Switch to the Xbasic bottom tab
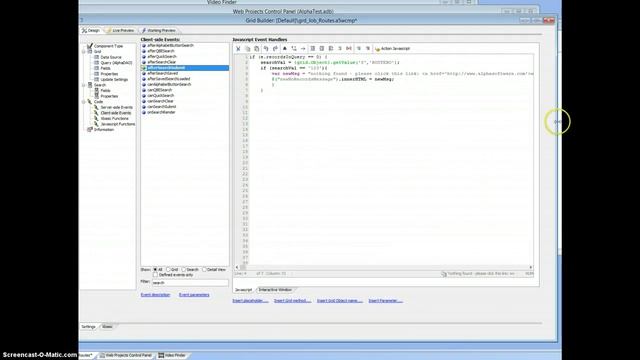Viewport: 640px width, 360px height. [x=107, y=327]
